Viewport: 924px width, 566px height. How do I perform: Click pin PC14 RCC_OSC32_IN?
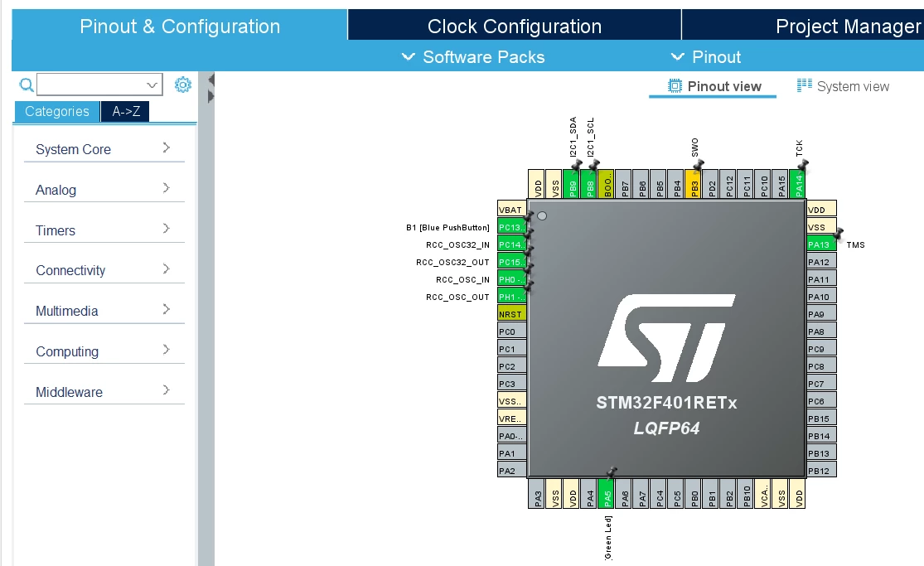(511, 244)
